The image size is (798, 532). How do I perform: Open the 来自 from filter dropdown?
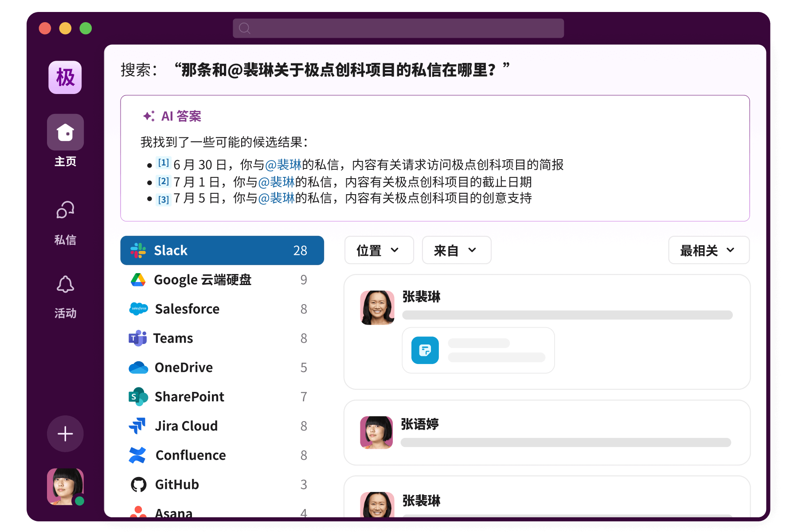tap(457, 250)
